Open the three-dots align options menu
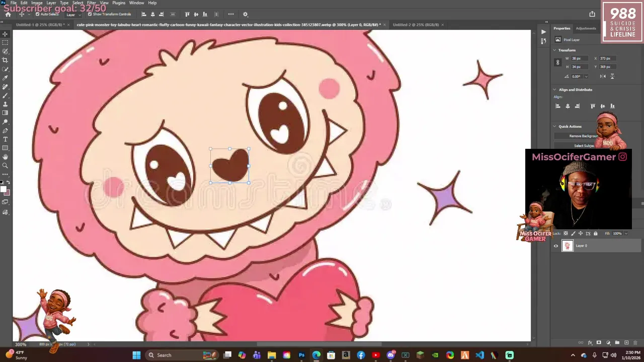 tap(231, 14)
